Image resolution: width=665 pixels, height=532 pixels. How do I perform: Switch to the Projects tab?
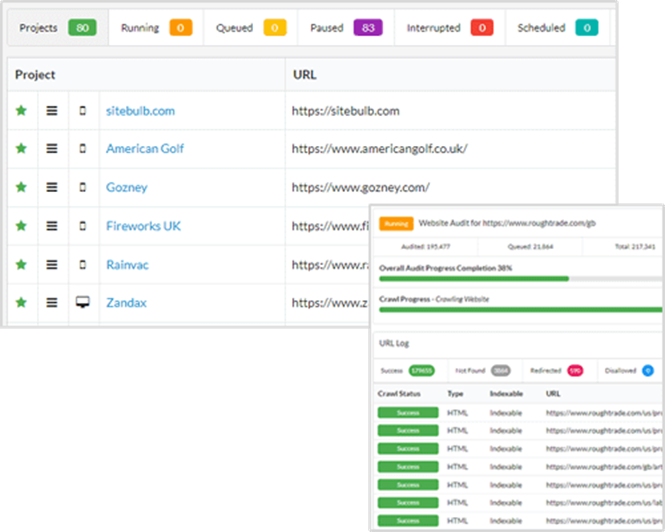(x=58, y=28)
